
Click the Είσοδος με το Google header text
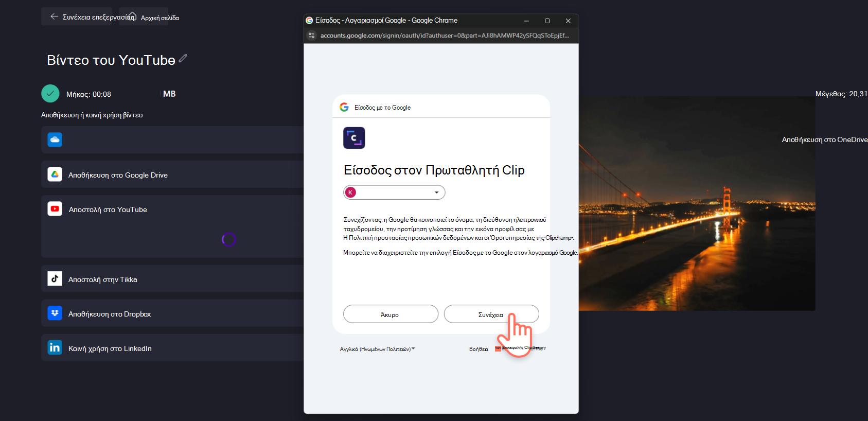(x=382, y=108)
